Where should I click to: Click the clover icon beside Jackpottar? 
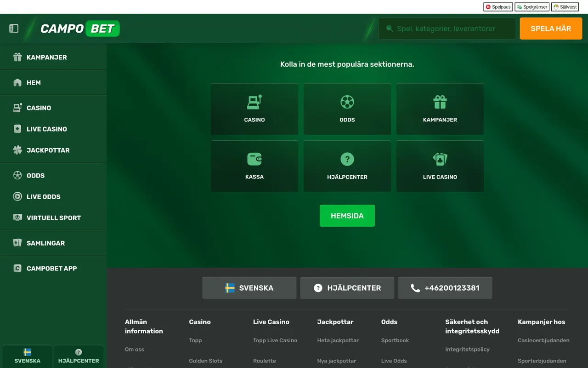17,150
